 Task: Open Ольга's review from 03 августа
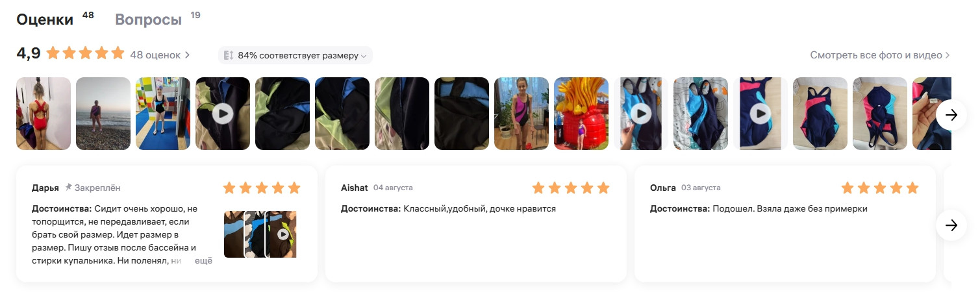[785, 224]
